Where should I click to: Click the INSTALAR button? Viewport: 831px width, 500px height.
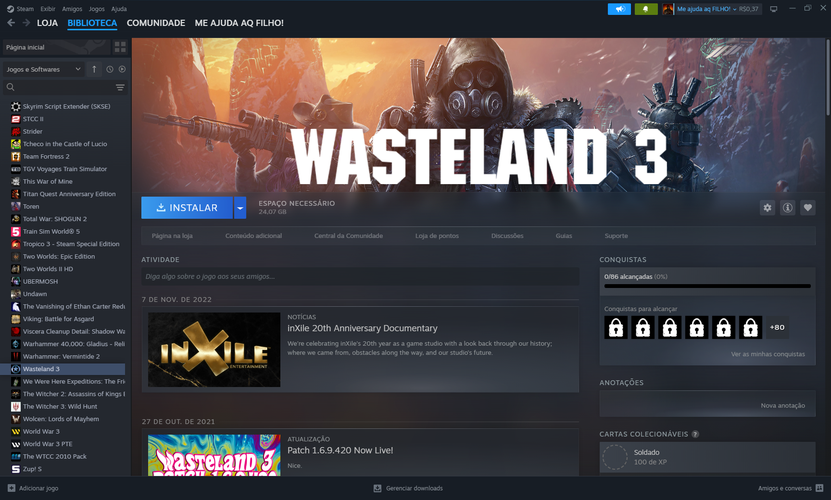coord(187,208)
